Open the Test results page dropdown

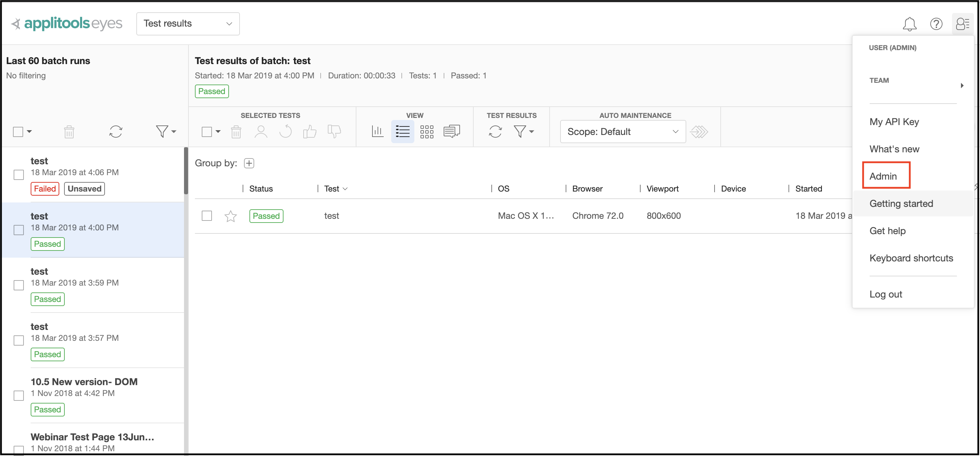coord(187,24)
